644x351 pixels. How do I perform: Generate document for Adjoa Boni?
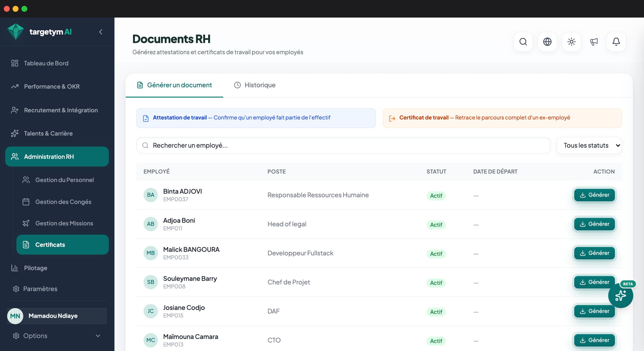click(594, 224)
